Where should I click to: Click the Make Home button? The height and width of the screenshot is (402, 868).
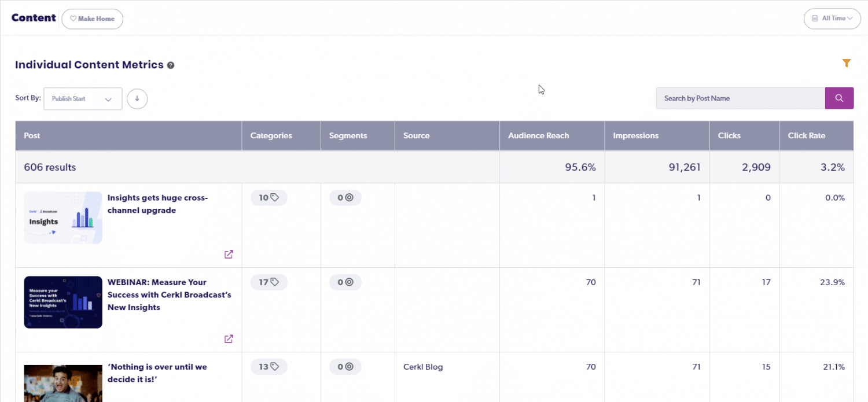click(92, 19)
